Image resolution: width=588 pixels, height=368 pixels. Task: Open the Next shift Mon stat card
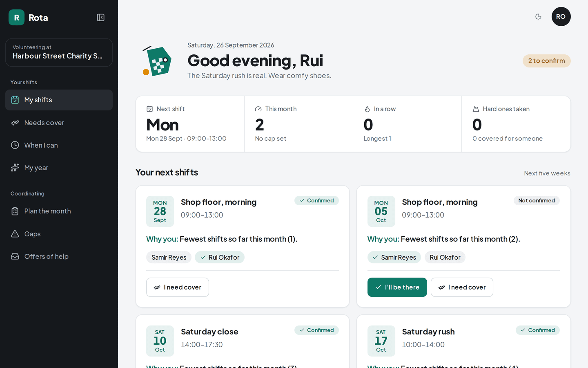[x=190, y=124]
